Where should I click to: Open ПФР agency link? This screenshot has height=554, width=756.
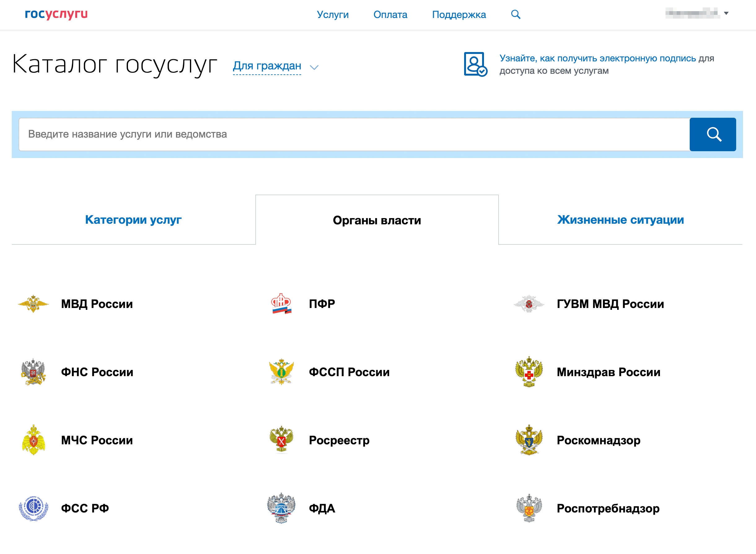(x=322, y=304)
